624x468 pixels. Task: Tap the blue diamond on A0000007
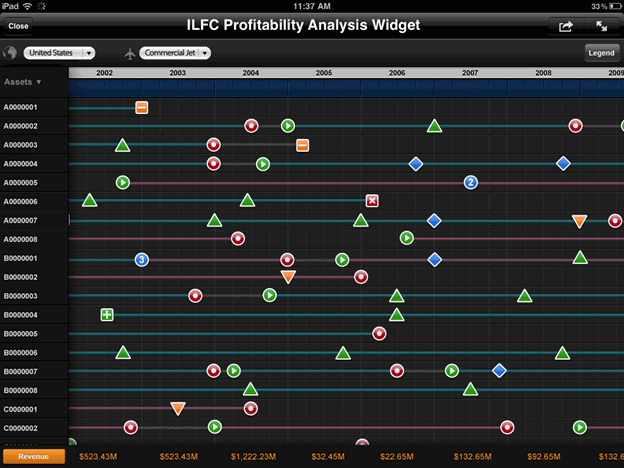[434, 220]
